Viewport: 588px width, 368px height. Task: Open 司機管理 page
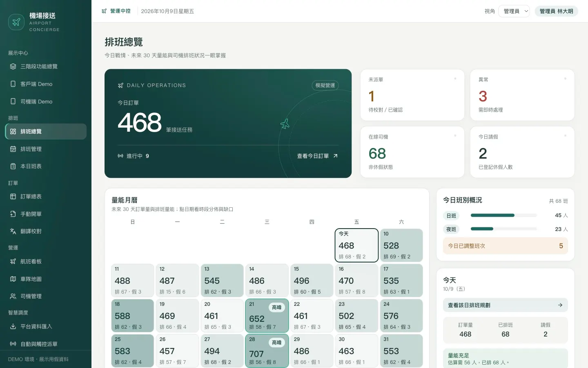pos(46,296)
